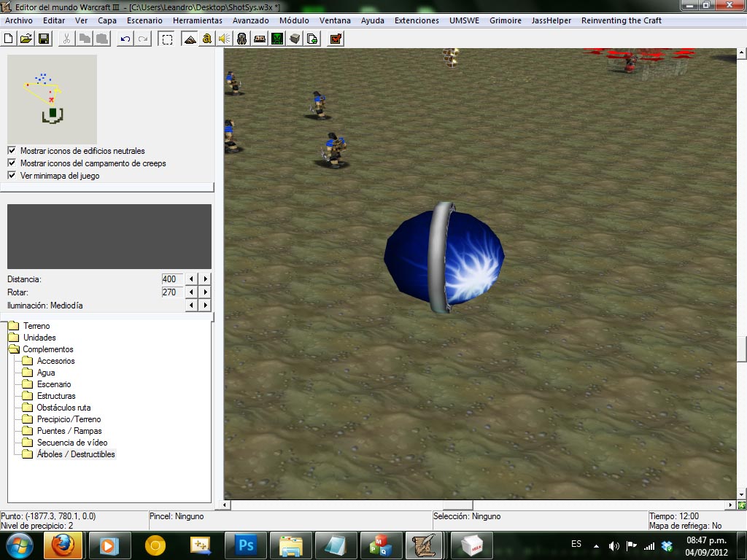
Task: Save the map with the floppy disk icon
Action: (44, 39)
